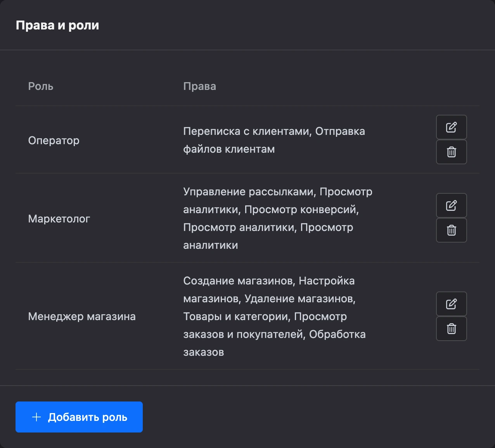Edit the Оператор role

coord(451,127)
